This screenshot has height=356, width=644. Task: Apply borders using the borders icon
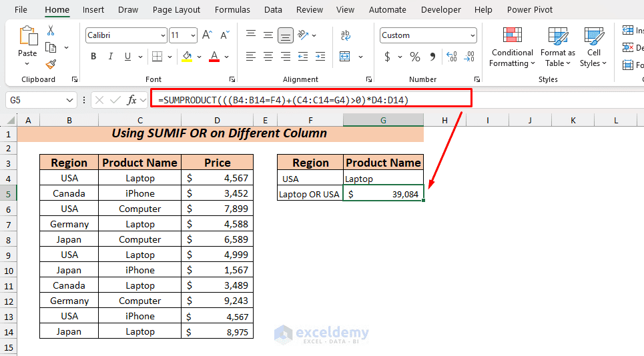point(157,57)
